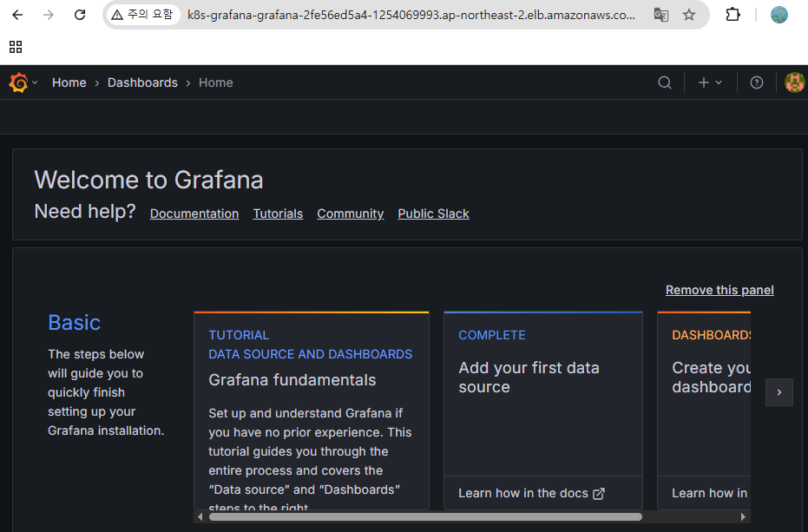
Task: Expand the chevron next to the Grafana logo
Action: [x=35, y=82]
